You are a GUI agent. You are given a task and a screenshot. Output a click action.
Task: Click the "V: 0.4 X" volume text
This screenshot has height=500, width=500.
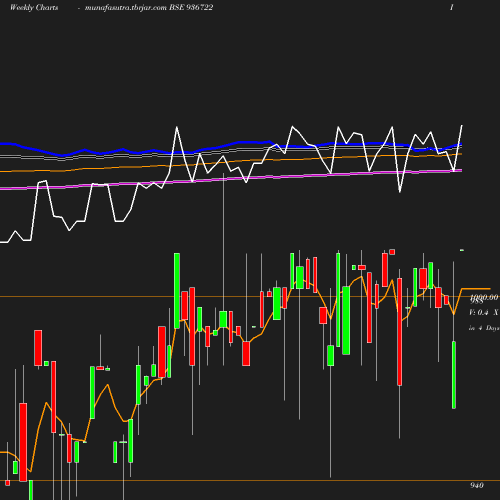click(x=483, y=312)
